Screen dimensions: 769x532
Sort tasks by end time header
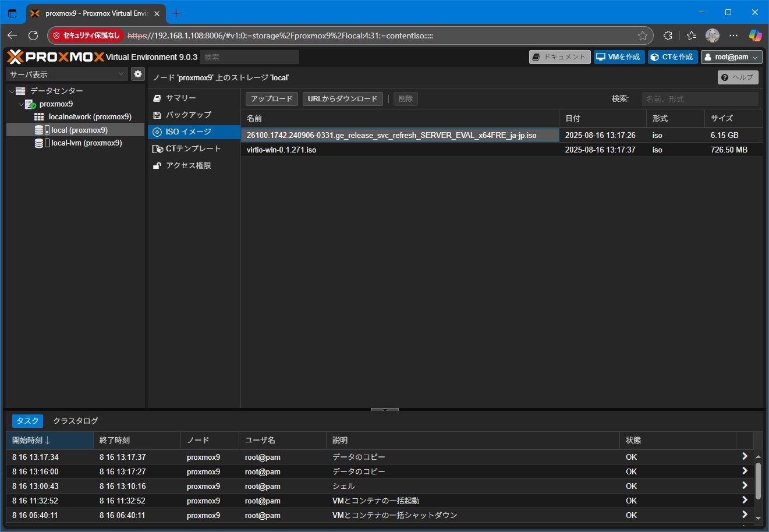point(137,440)
